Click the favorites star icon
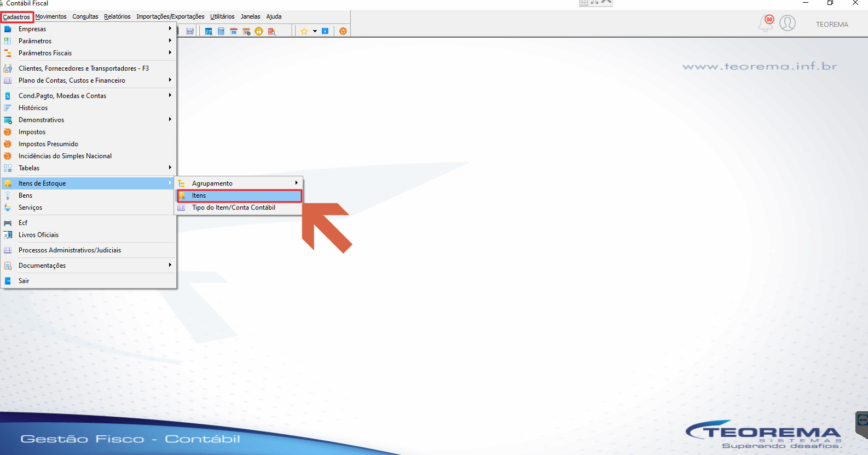The image size is (868, 455). (304, 31)
